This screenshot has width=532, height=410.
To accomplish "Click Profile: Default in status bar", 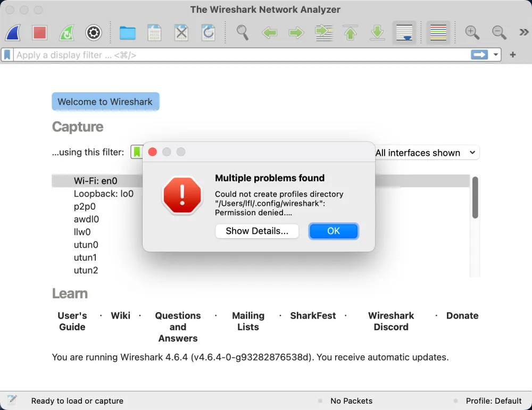I will tap(493, 401).
